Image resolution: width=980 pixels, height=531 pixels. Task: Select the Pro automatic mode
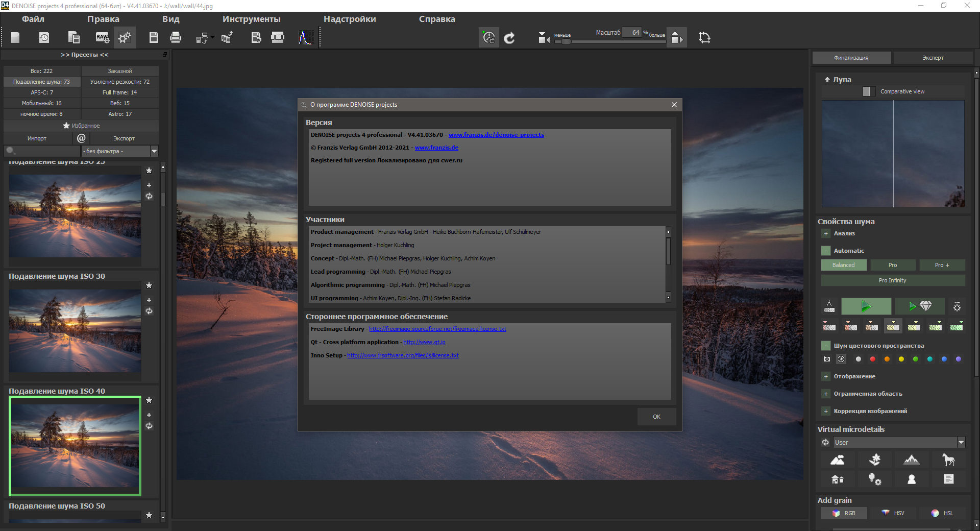click(x=893, y=265)
